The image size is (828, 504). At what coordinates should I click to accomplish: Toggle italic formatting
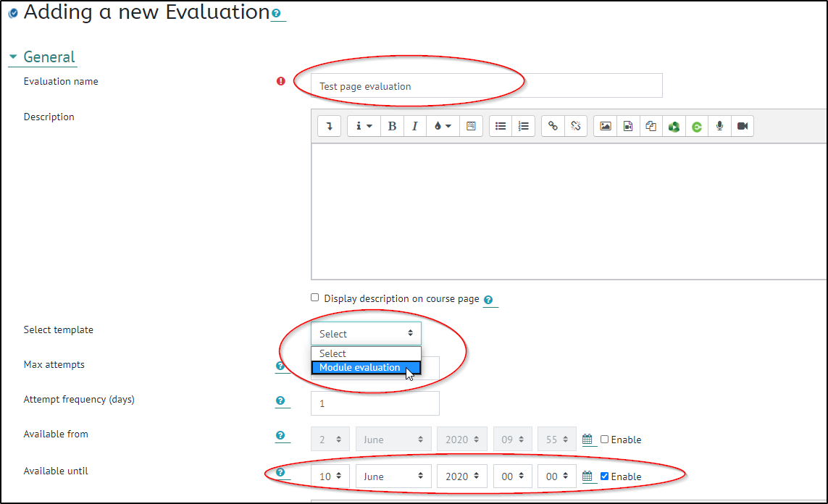click(x=415, y=126)
